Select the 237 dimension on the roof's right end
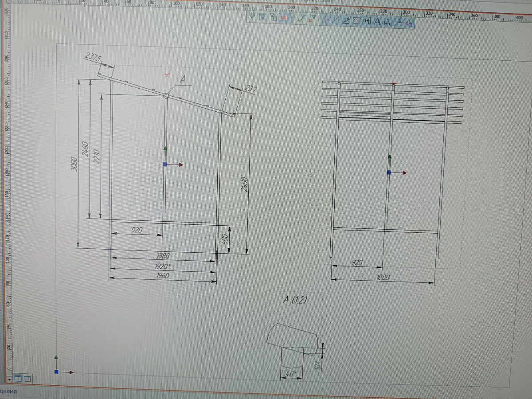 (250, 90)
